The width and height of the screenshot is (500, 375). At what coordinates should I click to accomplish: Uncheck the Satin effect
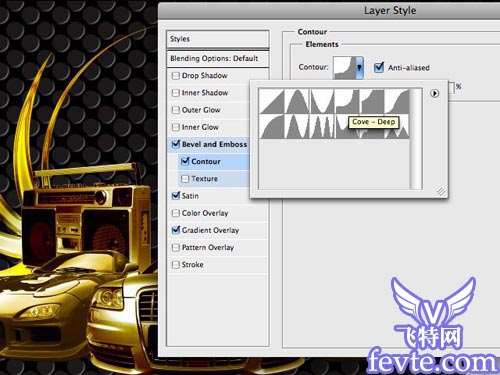(176, 196)
